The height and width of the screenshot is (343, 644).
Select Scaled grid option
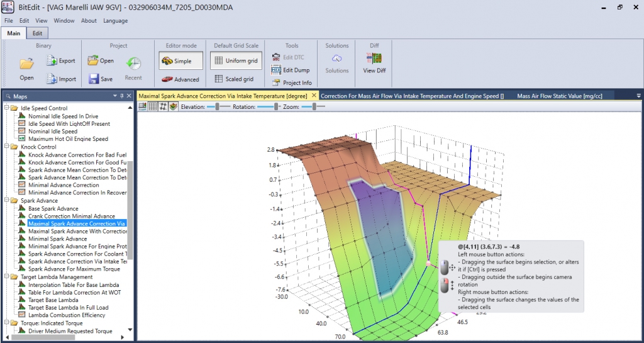235,79
